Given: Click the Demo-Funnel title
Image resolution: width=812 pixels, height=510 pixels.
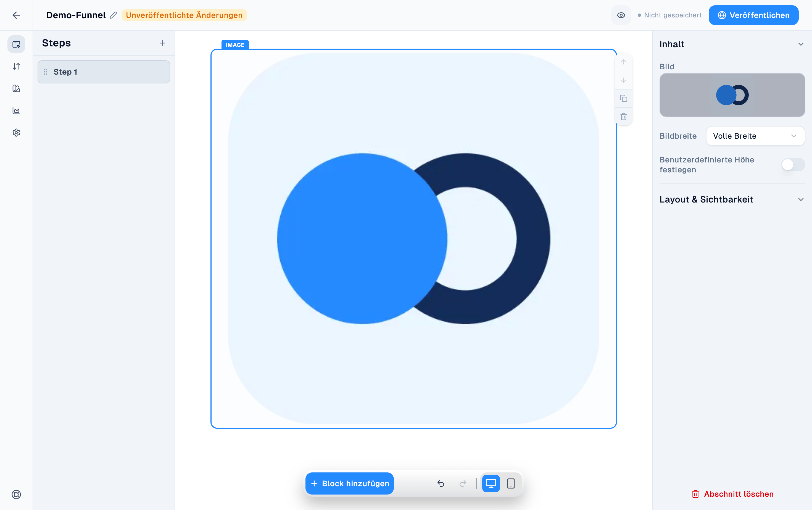Looking at the screenshot, I should 76,15.
